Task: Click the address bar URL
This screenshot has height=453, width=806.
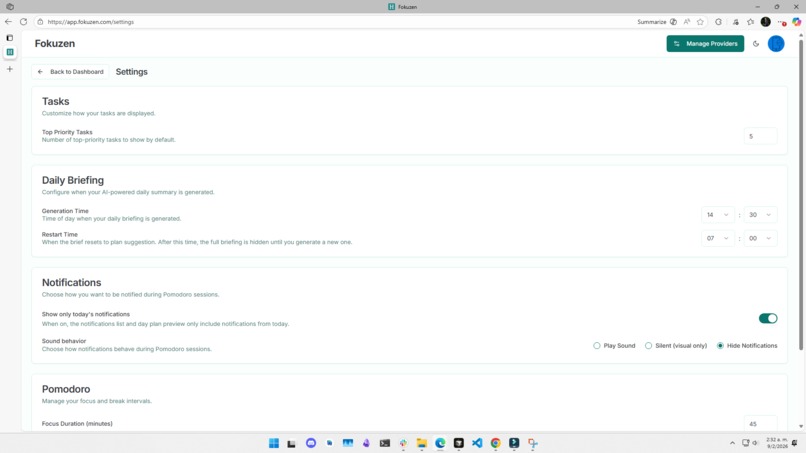Action: [x=90, y=22]
